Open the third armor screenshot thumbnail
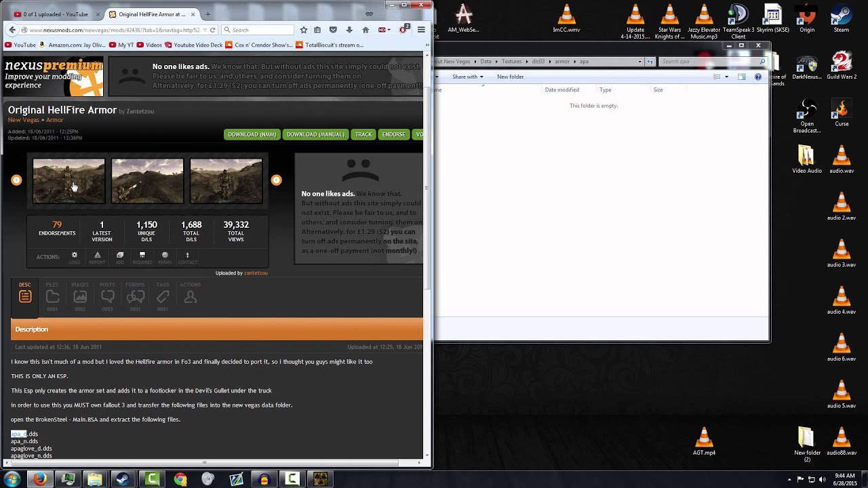This screenshot has height=488, width=868. [226, 181]
